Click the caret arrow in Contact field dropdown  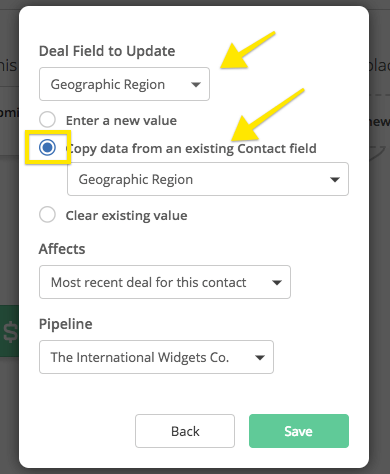pyautogui.click(x=335, y=180)
